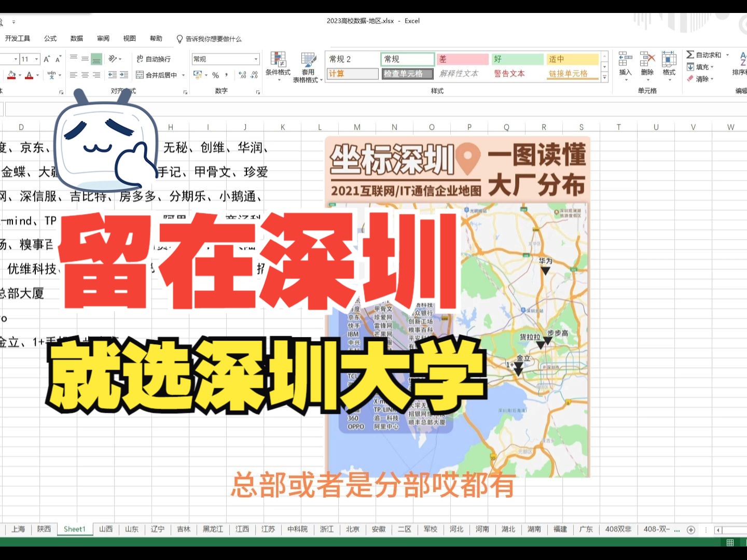The height and width of the screenshot is (560, 747).
Task: Open the 帮助 ribbon tab
Action: (x=156, y=38)
